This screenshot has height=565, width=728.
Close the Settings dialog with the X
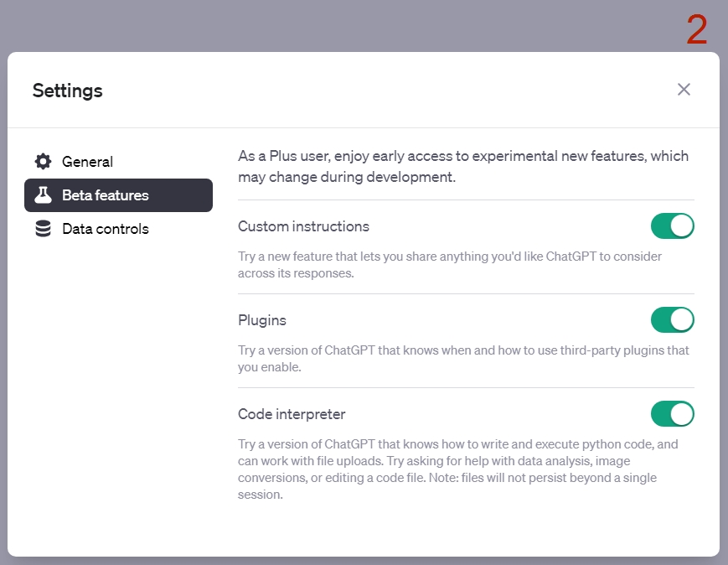tap(684, 89)
